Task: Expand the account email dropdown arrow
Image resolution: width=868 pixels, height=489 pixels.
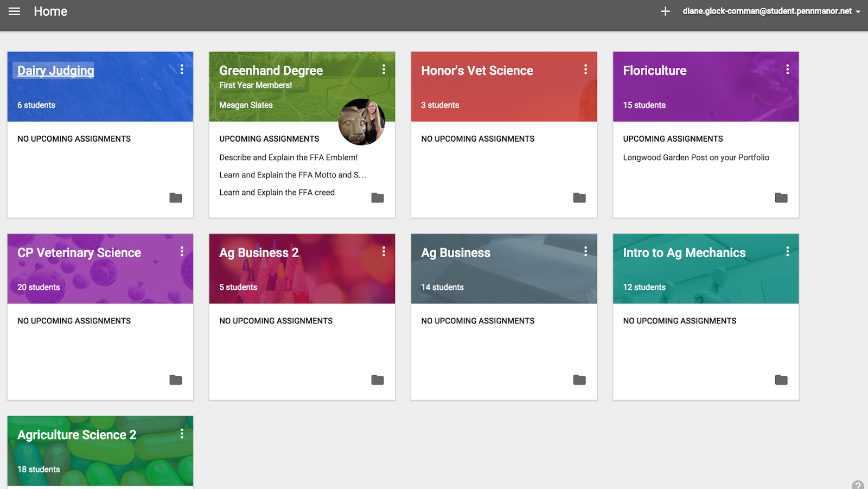Action: tap(858, 12)
